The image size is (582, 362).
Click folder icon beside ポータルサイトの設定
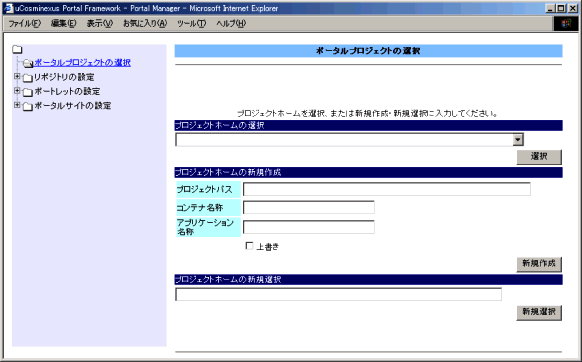(27, 107)
